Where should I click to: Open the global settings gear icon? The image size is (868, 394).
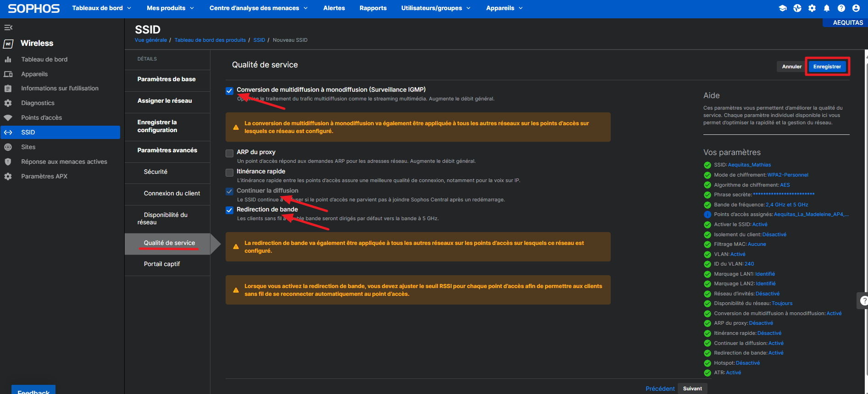(812, 8)
